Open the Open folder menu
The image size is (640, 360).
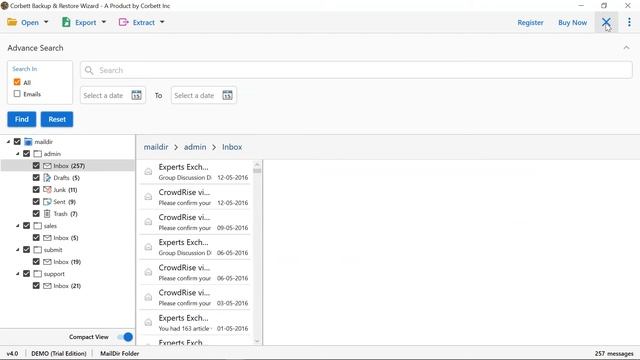[x=27, y=22]
